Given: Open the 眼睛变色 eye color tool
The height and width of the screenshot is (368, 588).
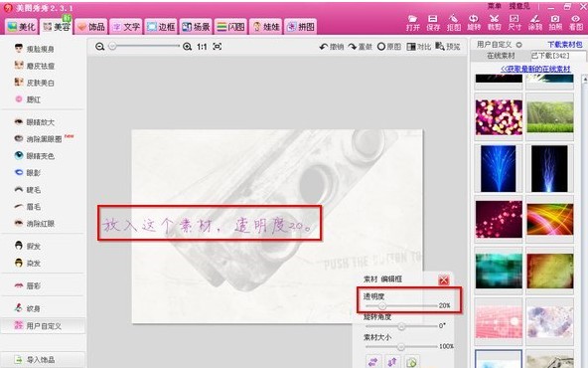Looking at the screenshot, I should [35, 156].
